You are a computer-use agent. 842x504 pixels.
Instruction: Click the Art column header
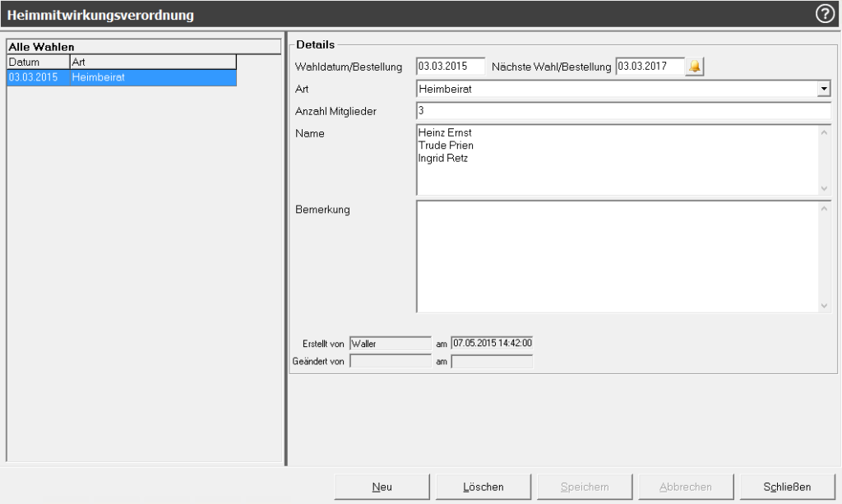pyautogui.click(x=153, y=62)
